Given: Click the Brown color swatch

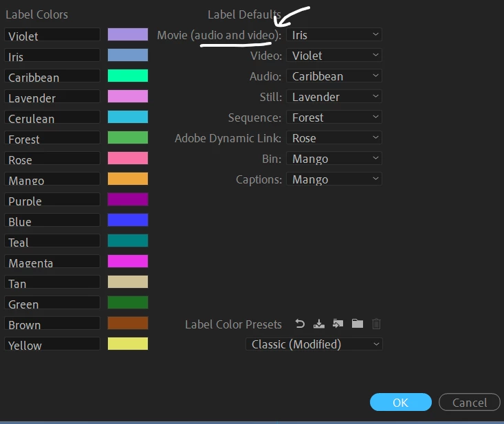Looking at the screenshot, I should (x=128, y=323).
